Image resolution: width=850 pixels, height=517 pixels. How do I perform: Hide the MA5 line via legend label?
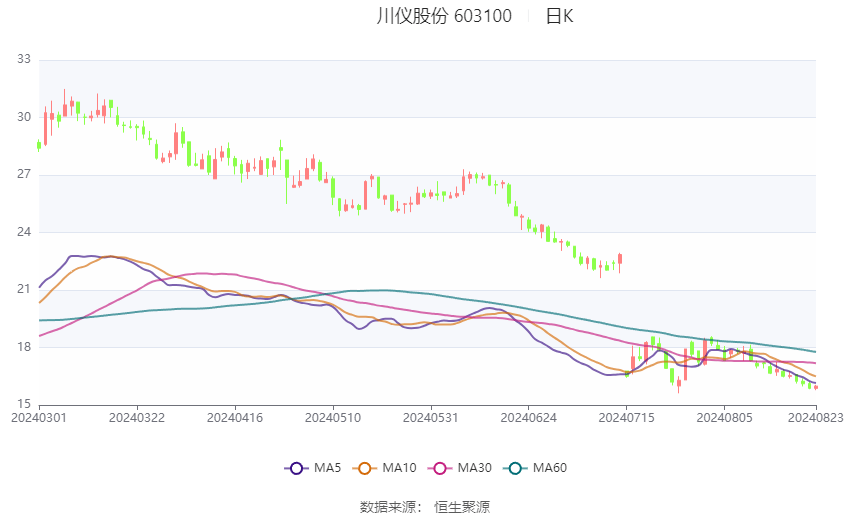tap(327, 468)
